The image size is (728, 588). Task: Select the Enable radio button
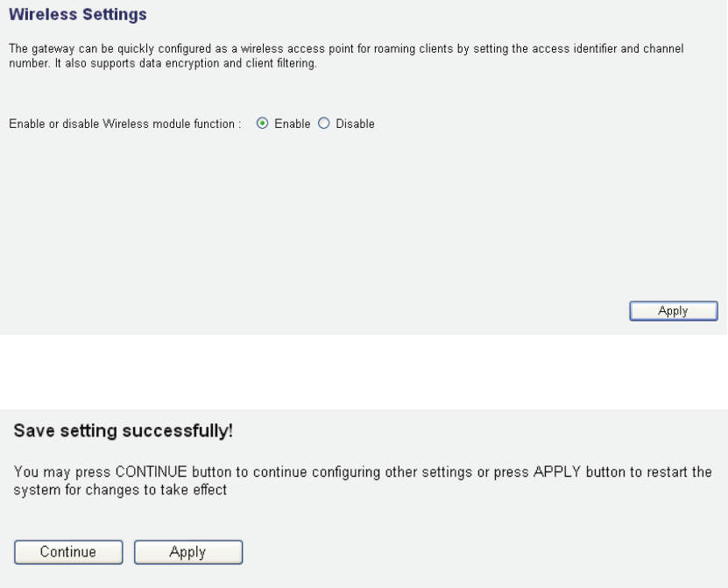click(x=262, y=124)
